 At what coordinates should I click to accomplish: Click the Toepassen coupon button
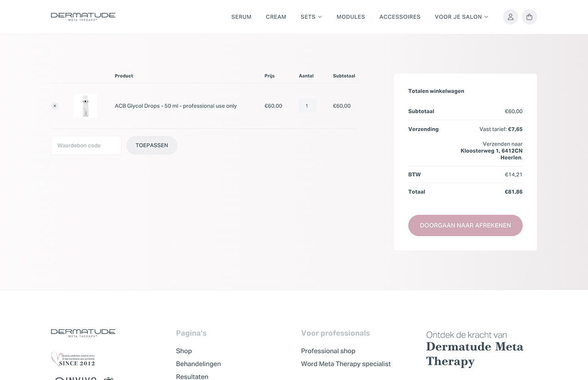click(x=152, y=145)
